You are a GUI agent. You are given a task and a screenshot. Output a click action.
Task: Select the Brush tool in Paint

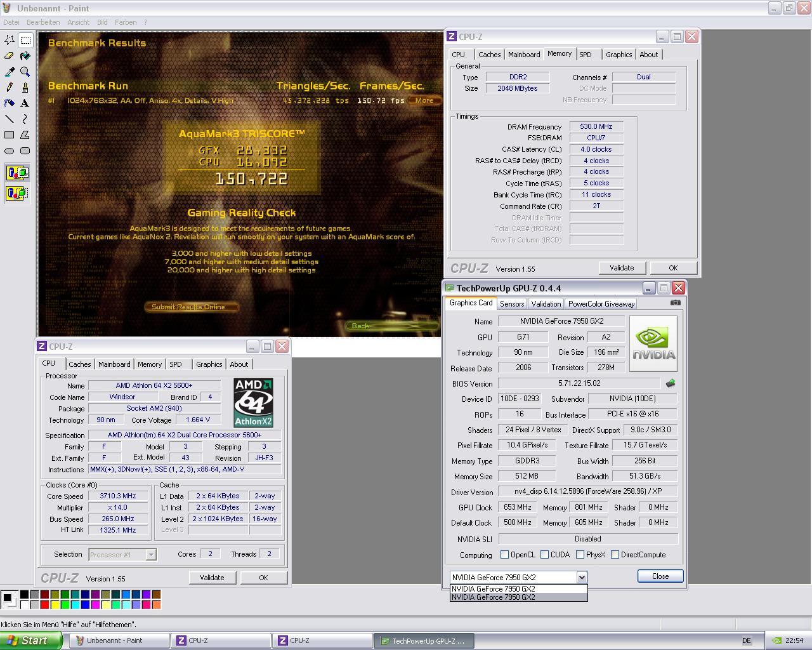coord(25,88)
